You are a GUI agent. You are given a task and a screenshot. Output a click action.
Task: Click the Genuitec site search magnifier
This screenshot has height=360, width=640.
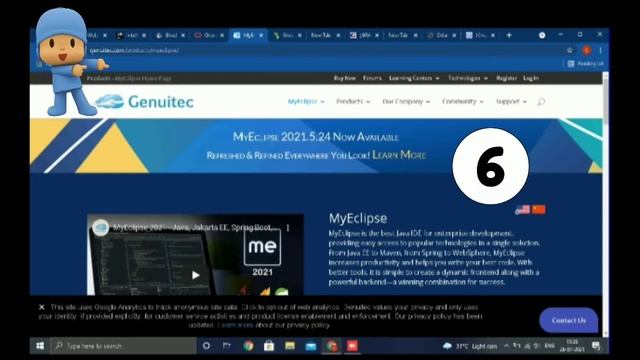[x=541, y=102]
